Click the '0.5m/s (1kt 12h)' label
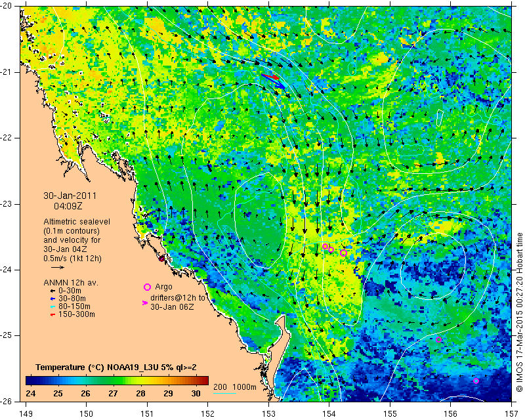The height and width of the screenshot is (420, 525). tap(72, 259)
